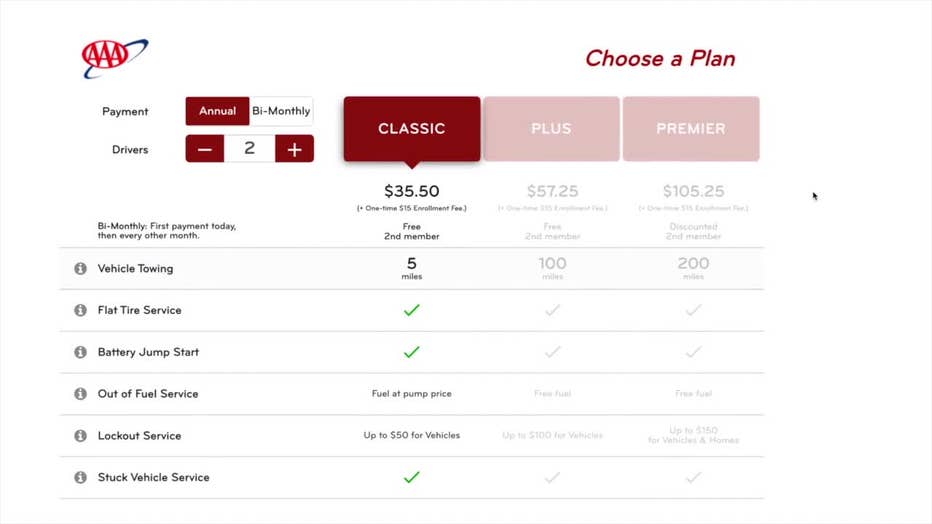
Task: Click the Plus plan $57.25 price
Action: [552, 191]
